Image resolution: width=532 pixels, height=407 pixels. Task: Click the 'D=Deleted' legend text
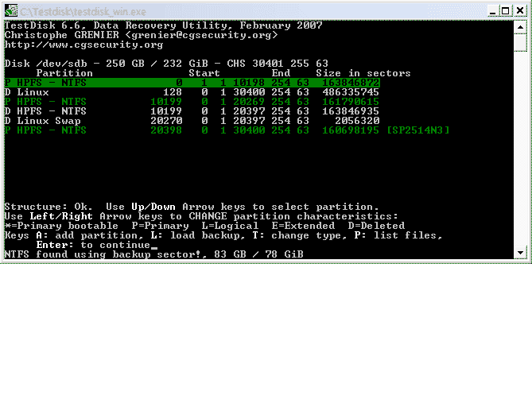pyautogui.click(x=376, y=226)
